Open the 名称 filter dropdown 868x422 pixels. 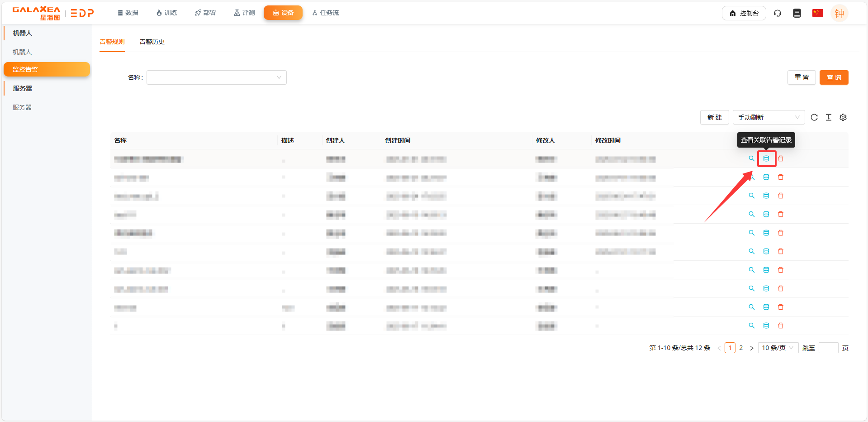[216, 77]
